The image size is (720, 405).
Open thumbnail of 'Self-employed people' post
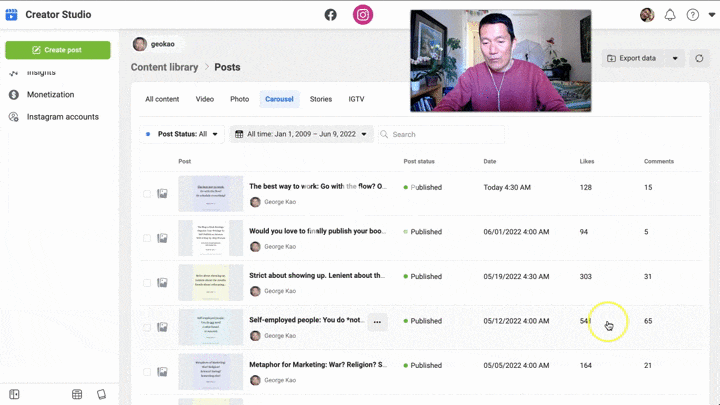(211, 327)
